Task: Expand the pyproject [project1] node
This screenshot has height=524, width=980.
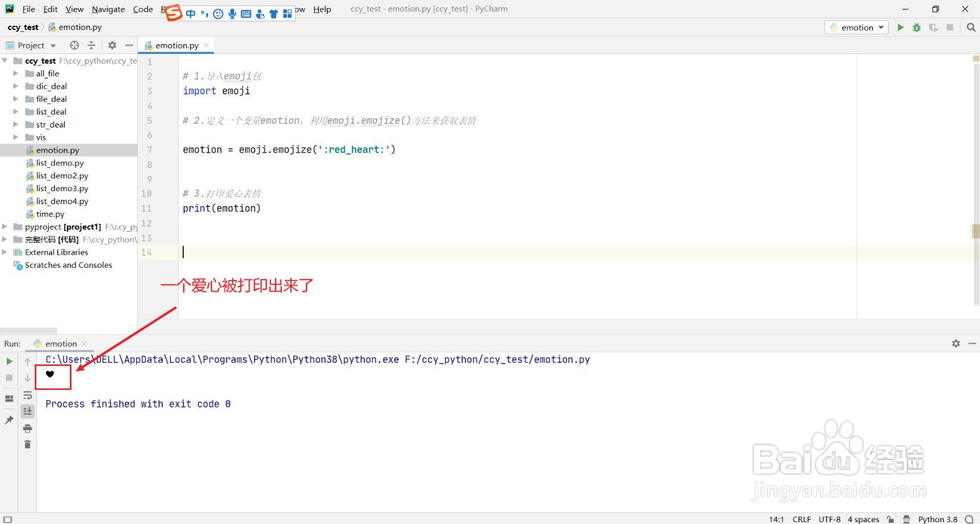Action: 5,227
